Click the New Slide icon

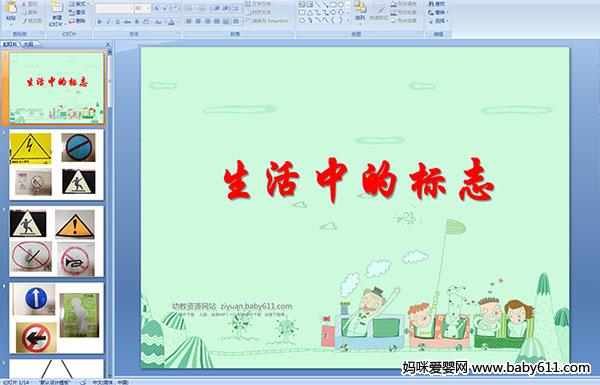[57, 14]
